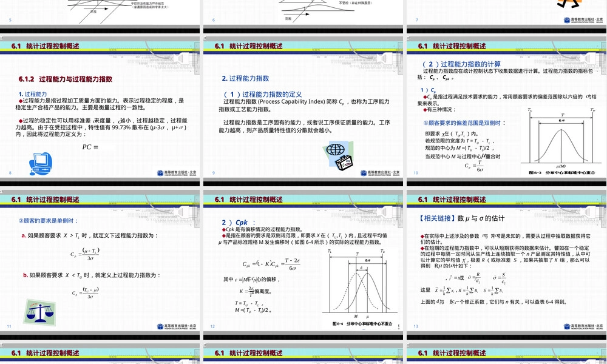Click the Cpk = (1-K)Cp formula on slide 12

click(271, 264)
